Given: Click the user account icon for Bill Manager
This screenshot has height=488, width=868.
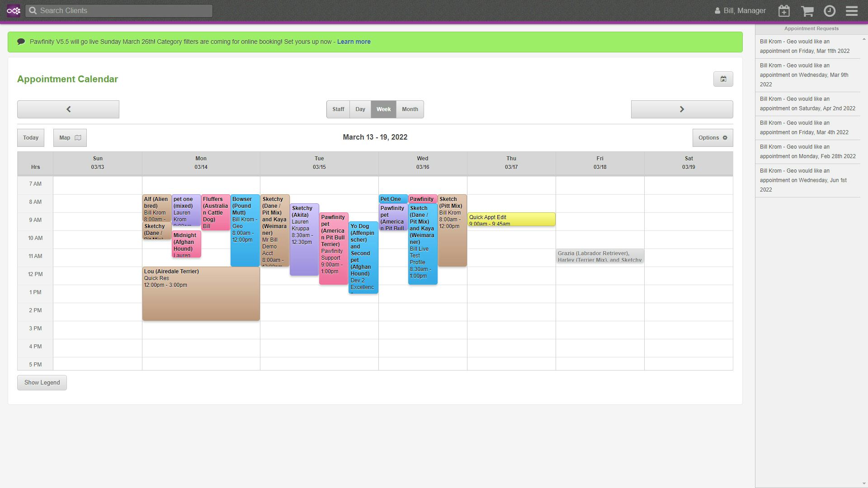Looking at the screenshot, I should pos(716,10).
